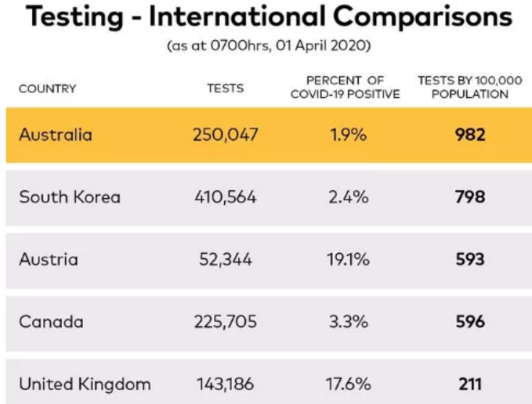Click United Kingdom's 17.6% positive value
532x404 pixels.
(348, 384)
